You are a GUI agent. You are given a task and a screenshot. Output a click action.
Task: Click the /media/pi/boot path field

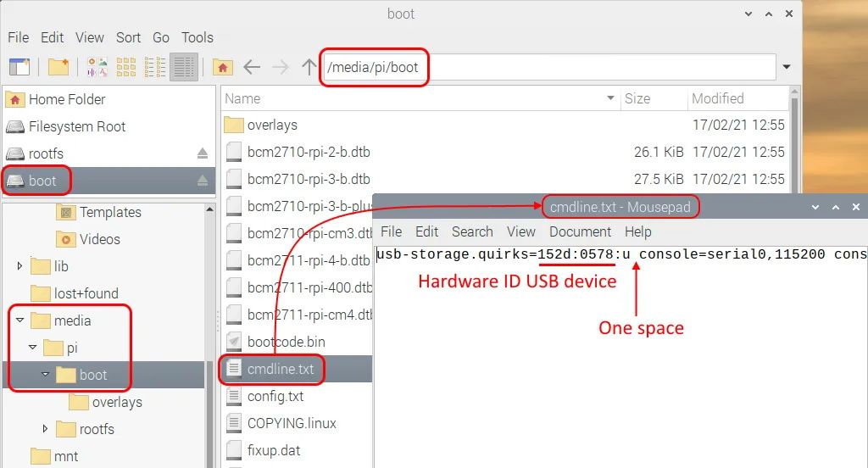point(549,67)
